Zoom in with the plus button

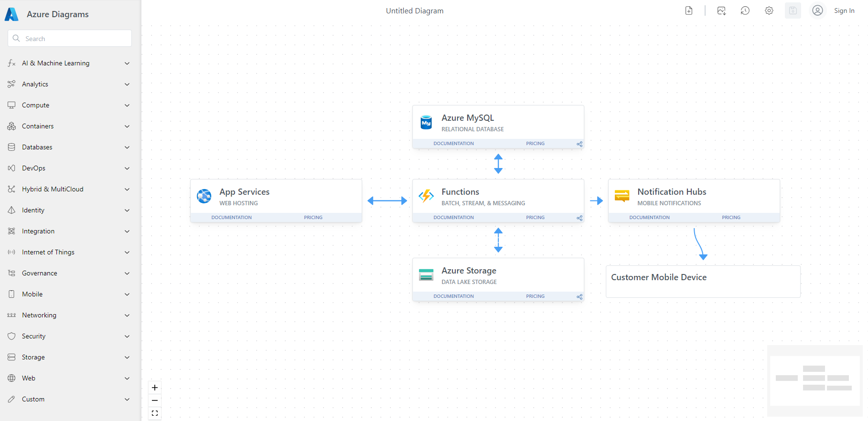pos(155,388)
